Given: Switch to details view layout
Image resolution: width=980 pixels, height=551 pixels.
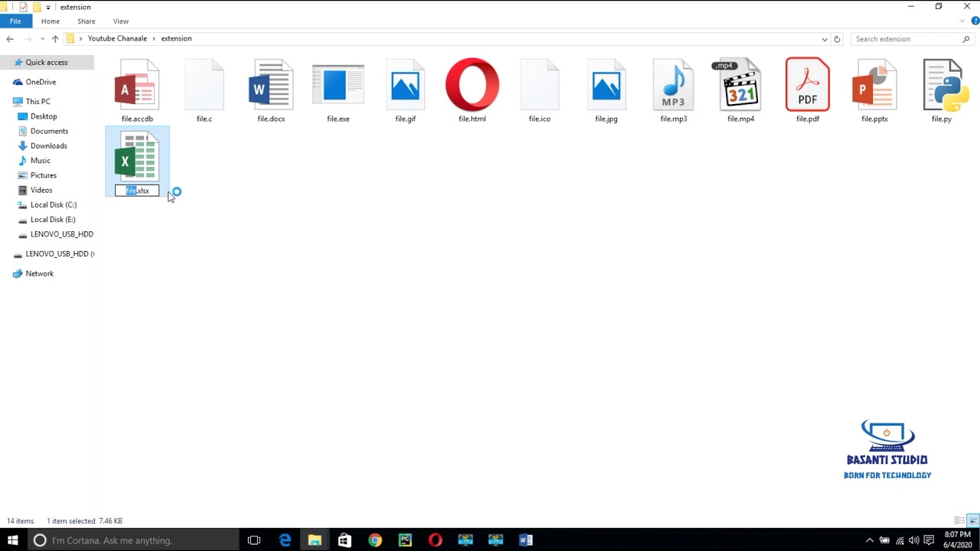Looking at the screenshot, I should click(959, 520).
